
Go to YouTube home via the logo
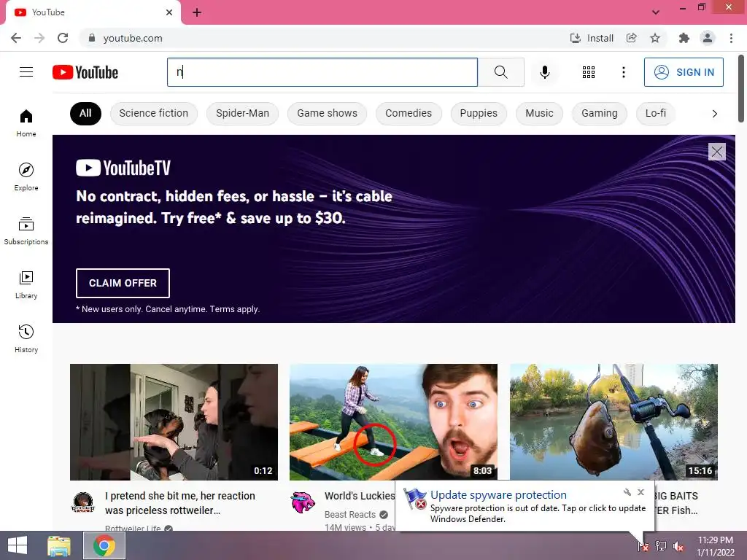(x=85, y=72)
